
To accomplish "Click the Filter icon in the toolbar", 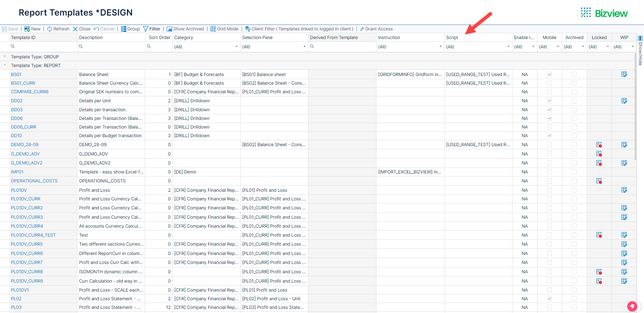I will click(145, 29).
